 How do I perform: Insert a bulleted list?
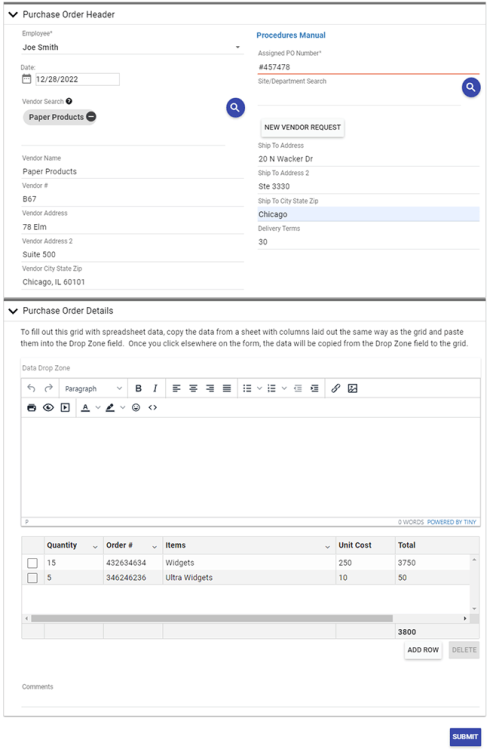click(x=247, y=388)
